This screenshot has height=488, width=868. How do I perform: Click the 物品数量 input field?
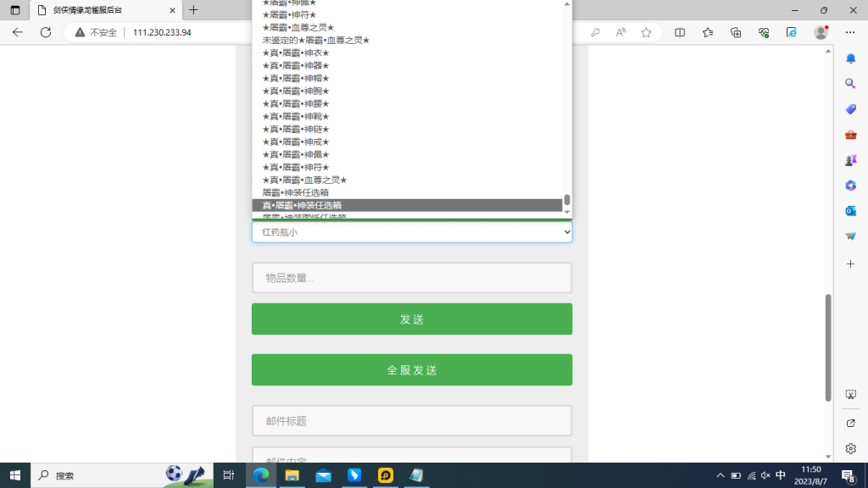click(411, 278)
